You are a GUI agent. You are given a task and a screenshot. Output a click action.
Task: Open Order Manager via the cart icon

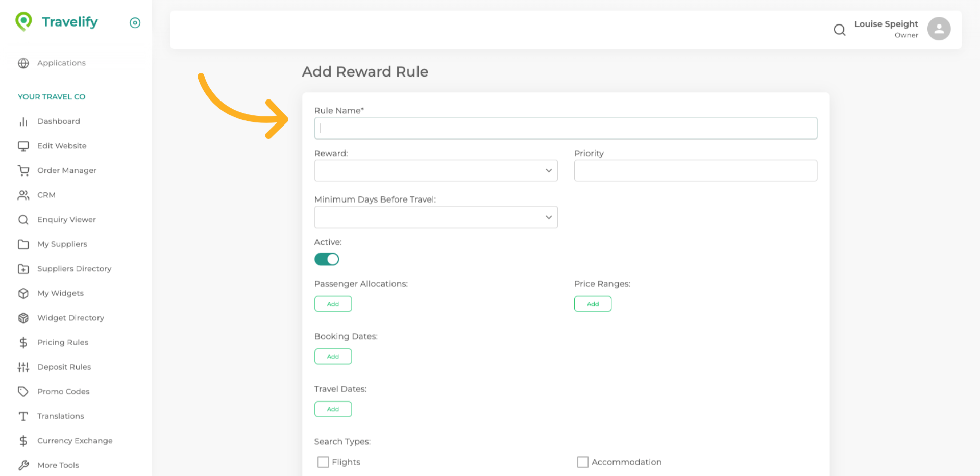(x=23, y=170)
